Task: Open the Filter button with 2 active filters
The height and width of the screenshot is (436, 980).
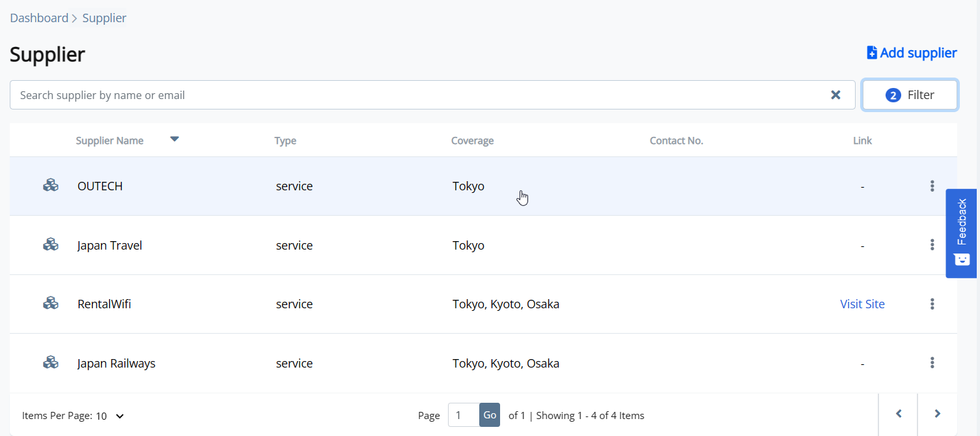Action: coord(910,95)
